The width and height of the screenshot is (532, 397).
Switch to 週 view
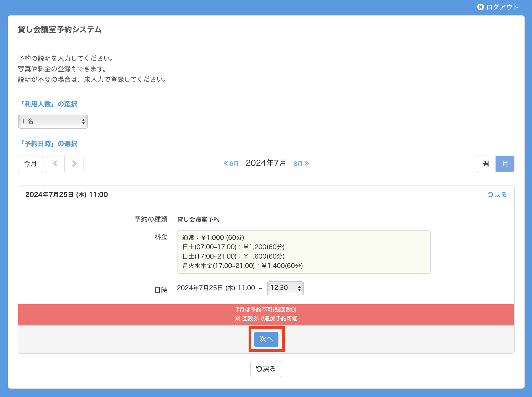[x=486, y=164]
